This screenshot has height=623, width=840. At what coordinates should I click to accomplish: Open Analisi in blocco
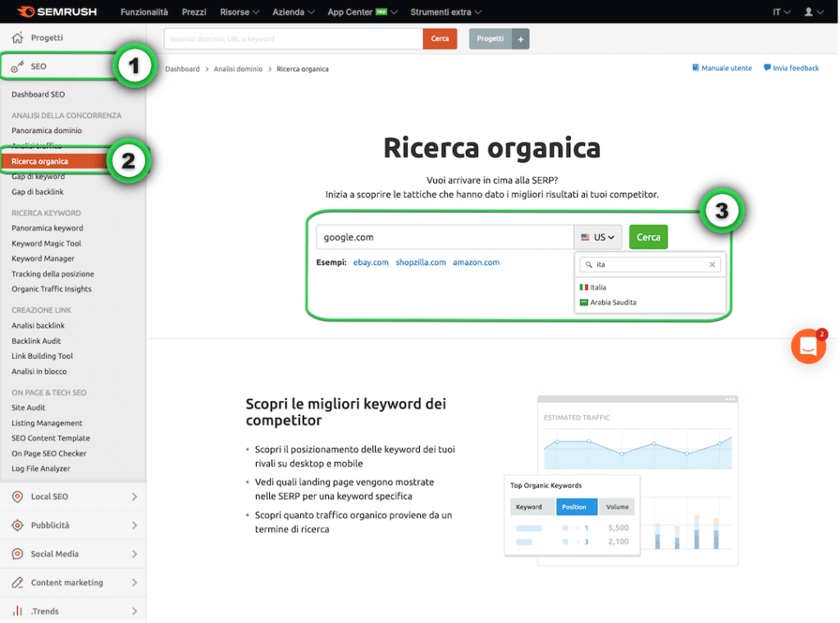(x=39, y=372)
